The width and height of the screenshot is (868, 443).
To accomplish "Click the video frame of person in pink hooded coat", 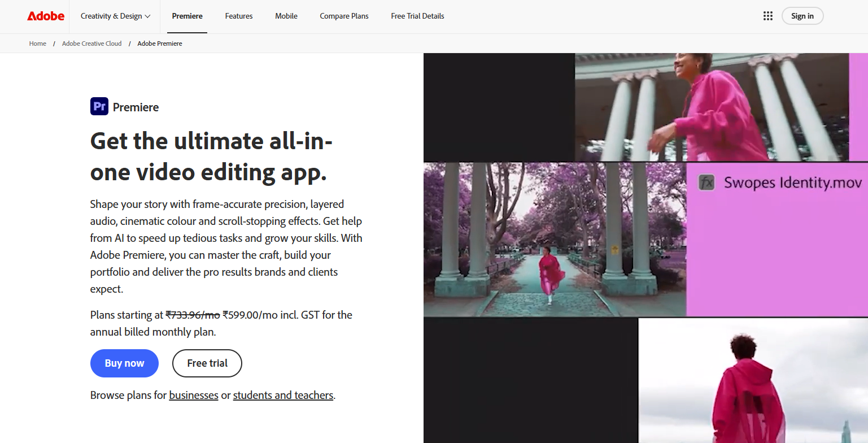I will pyautogui.click(x=753, y=380).
